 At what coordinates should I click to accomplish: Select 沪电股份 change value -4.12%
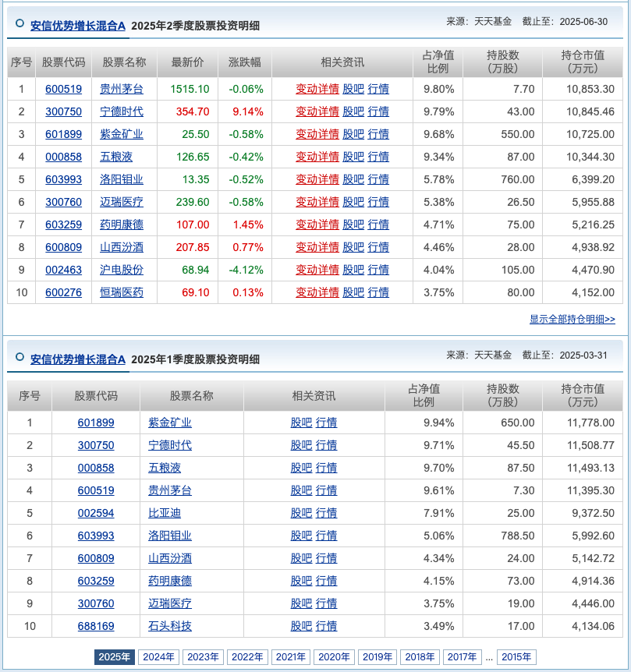point(246,270)
